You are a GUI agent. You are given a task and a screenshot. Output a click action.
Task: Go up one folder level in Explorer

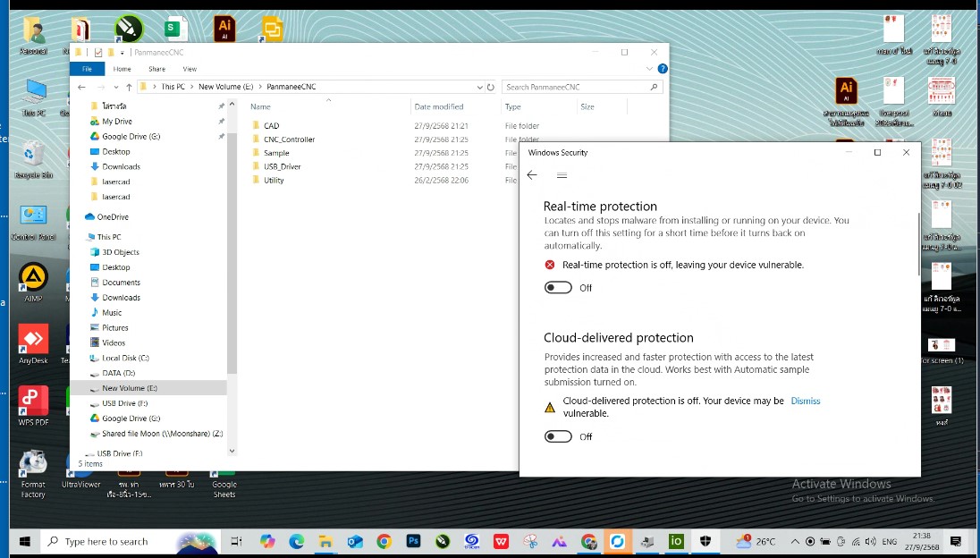tap(129, 87)
